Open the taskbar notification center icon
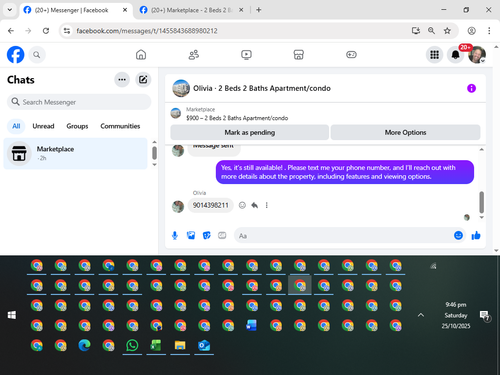This screenshot has width=500, height=375. (484, 316)
